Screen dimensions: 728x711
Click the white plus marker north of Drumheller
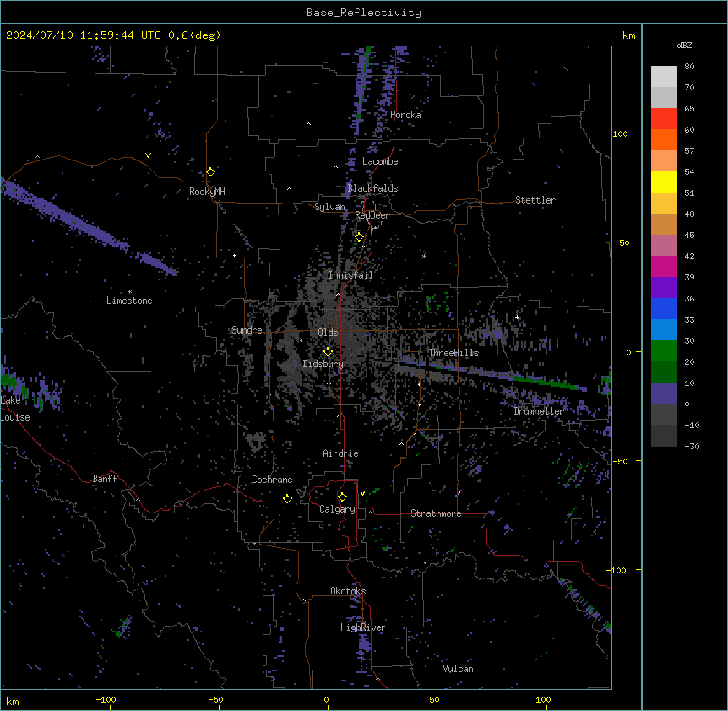pos(517,318)
